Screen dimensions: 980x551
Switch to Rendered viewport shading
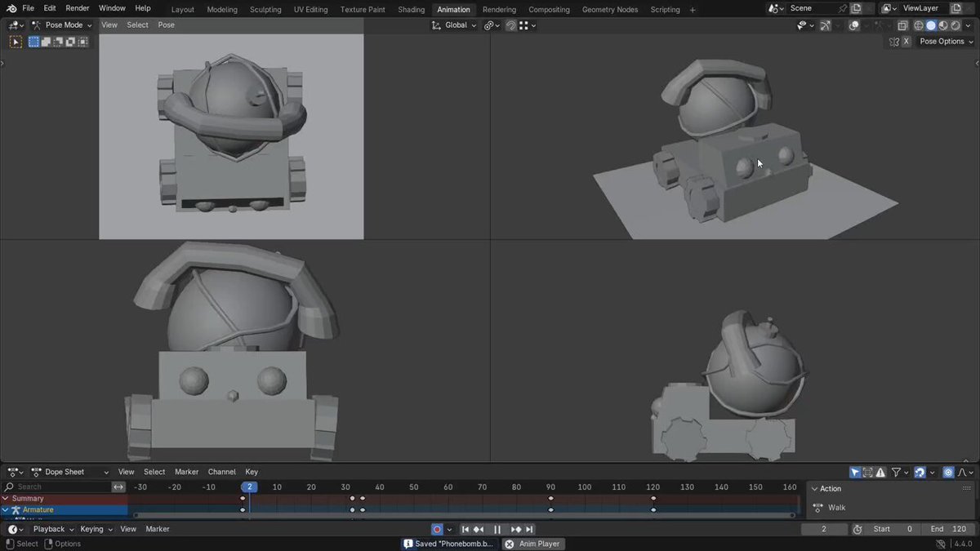pos(955,25)
